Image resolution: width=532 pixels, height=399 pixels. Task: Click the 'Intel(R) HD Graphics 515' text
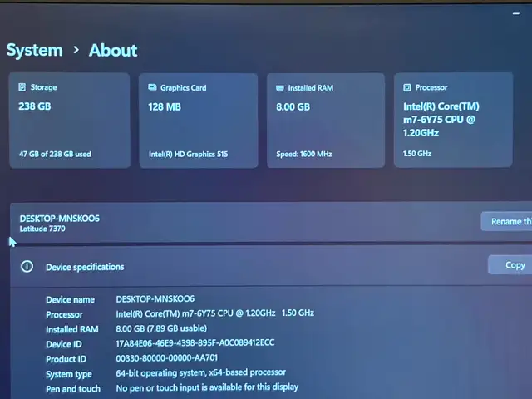click(x=189, y=154)
